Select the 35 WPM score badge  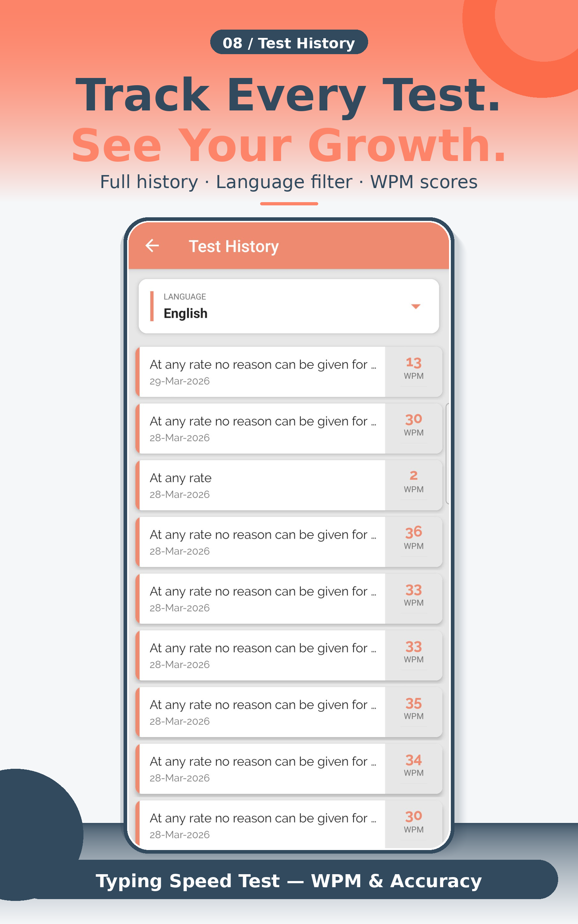414,712
